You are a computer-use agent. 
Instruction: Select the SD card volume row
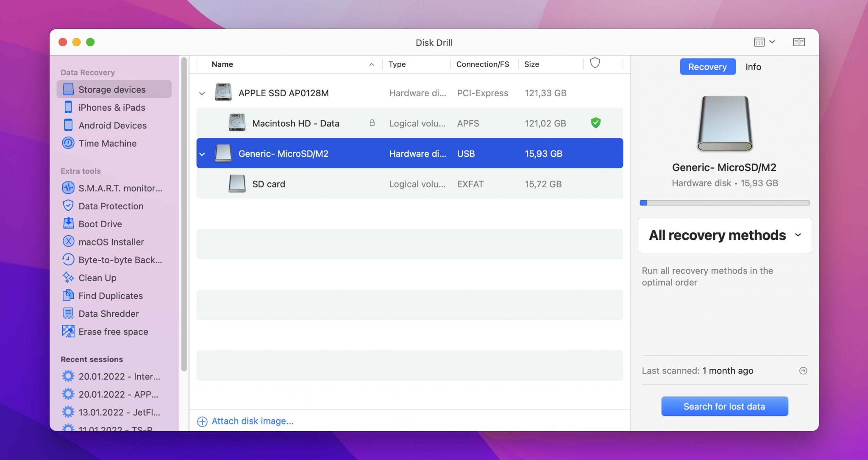click(409, 184)
